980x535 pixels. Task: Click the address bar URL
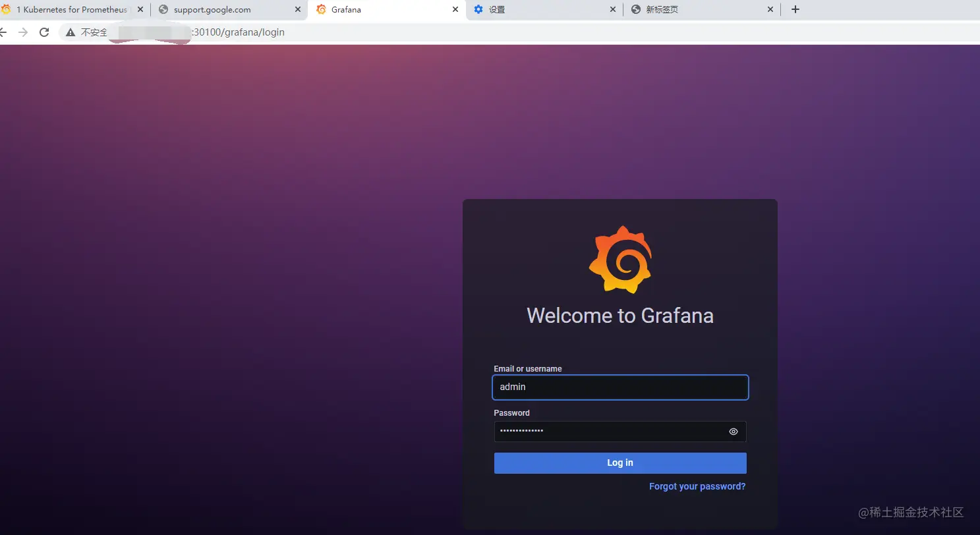238,32
